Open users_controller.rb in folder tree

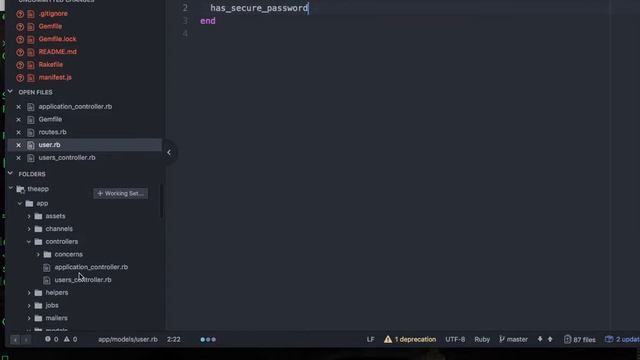(x=83, y=280)
